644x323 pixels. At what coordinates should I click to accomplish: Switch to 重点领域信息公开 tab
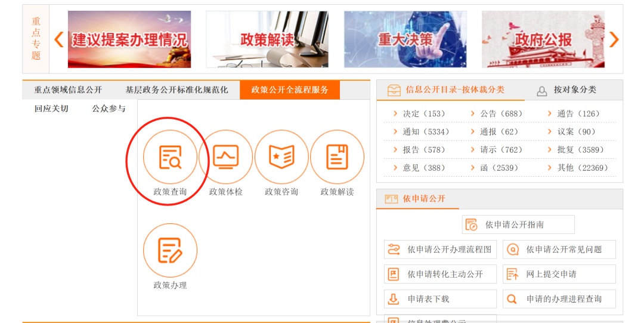(68, 90)
